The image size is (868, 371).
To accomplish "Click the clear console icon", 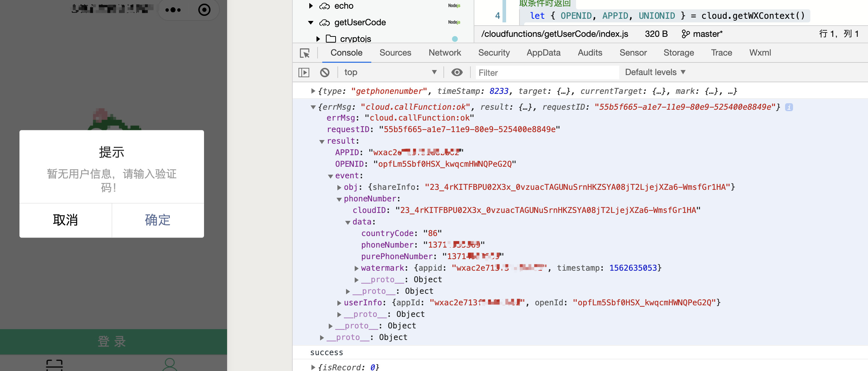I will 324,73.
